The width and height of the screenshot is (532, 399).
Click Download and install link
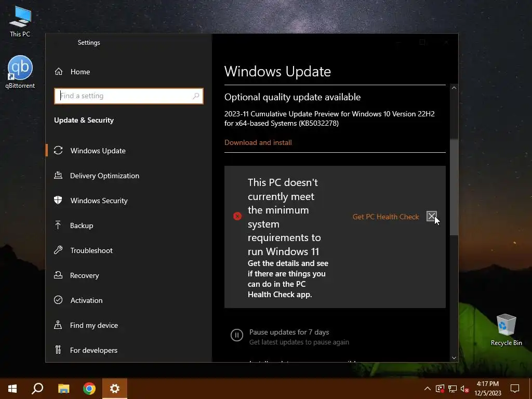[258, 142]
